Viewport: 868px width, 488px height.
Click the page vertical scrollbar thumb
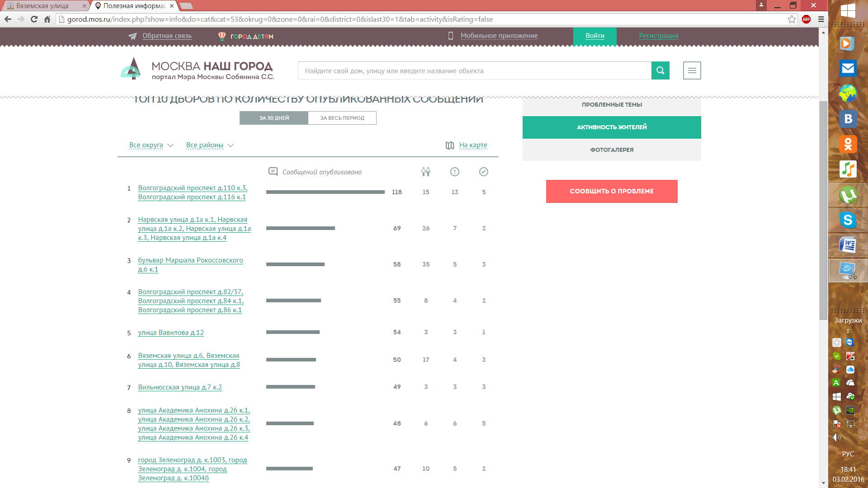tap(823, 210)
